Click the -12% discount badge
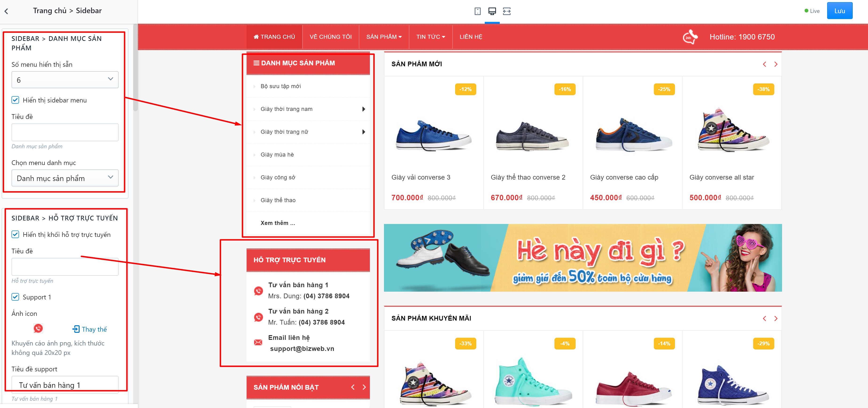Image resolution: width=868 pixels, height=408 pixels. 465,89
